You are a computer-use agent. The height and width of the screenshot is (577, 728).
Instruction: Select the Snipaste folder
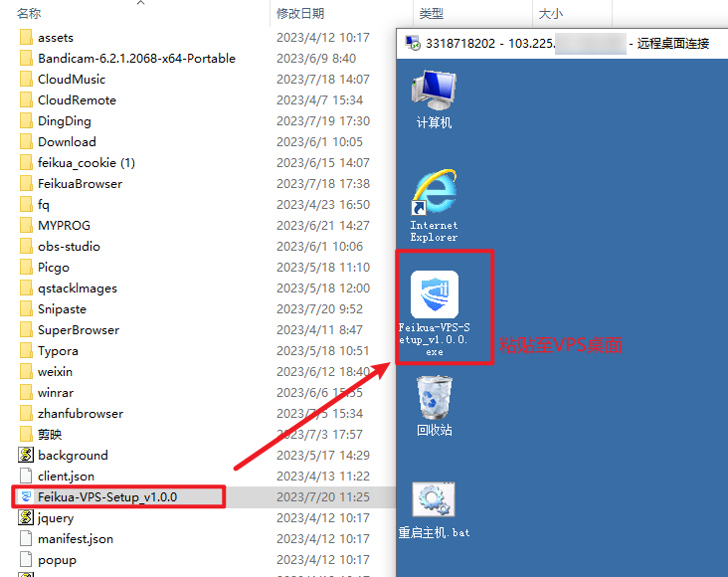[62, 308]
